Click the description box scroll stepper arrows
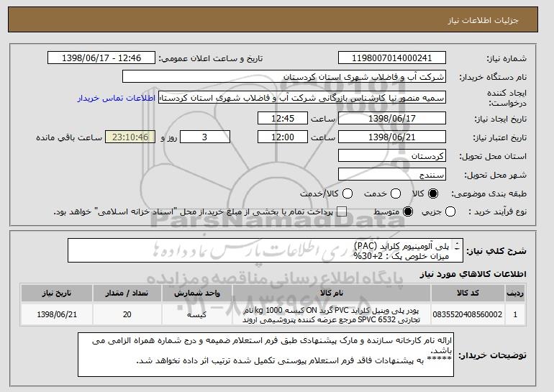 [x=458, y=247]
